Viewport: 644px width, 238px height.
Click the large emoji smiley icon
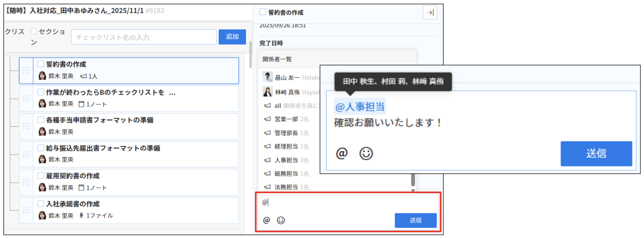click(366, 154)
